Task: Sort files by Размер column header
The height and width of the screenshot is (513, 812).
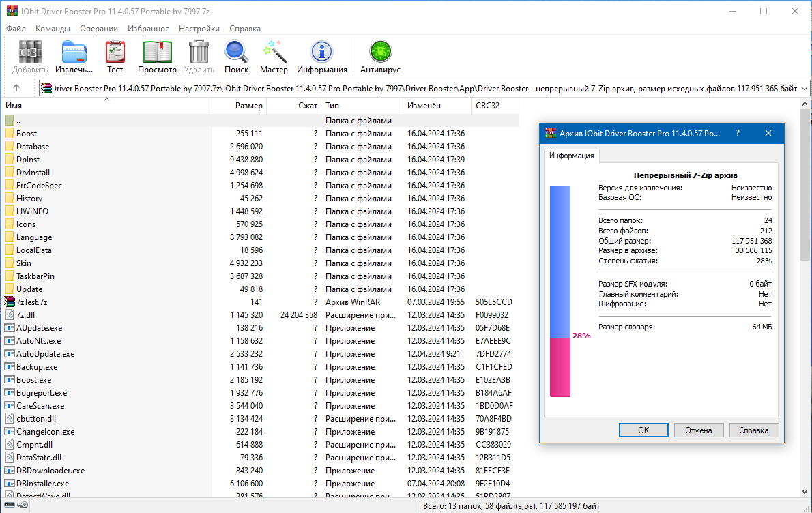Action: pos(248,106)
